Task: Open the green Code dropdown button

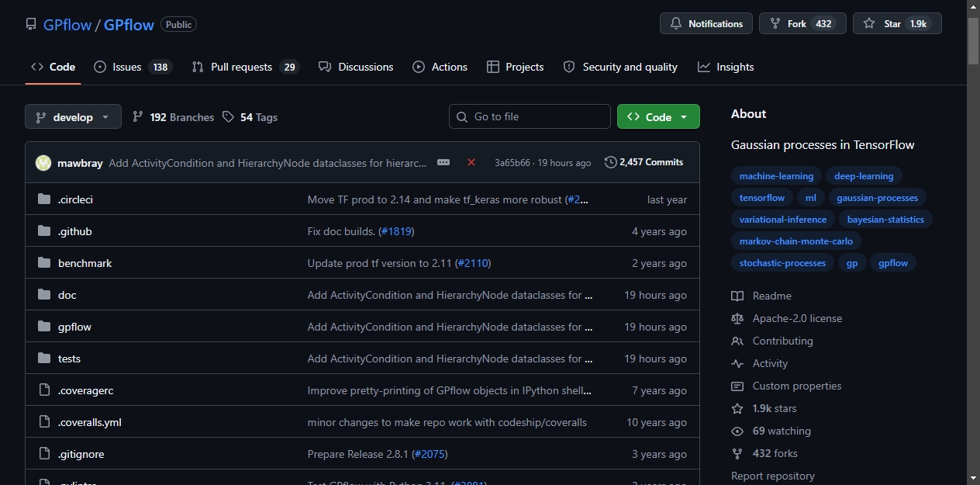Action: (x=658, y=116)
